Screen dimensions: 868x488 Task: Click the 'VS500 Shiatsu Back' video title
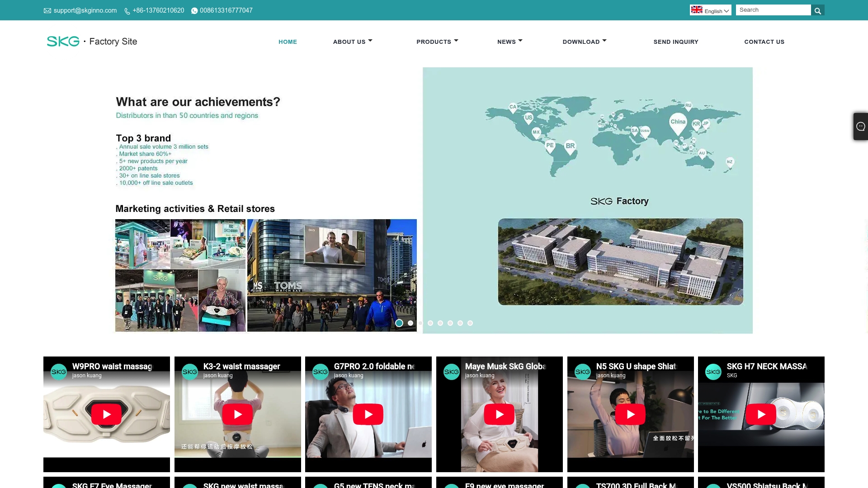point(767,485)
